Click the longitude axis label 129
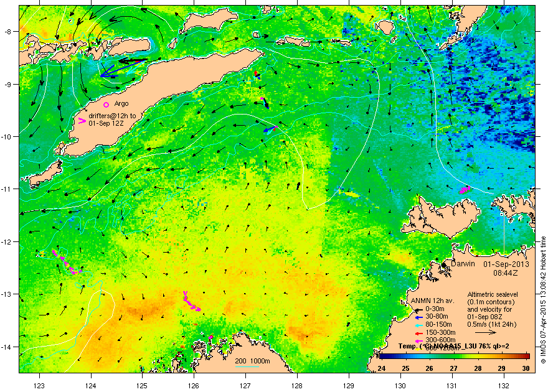This screenshot has height=392, width=548. pyautogui.click(x=349, y=386)
